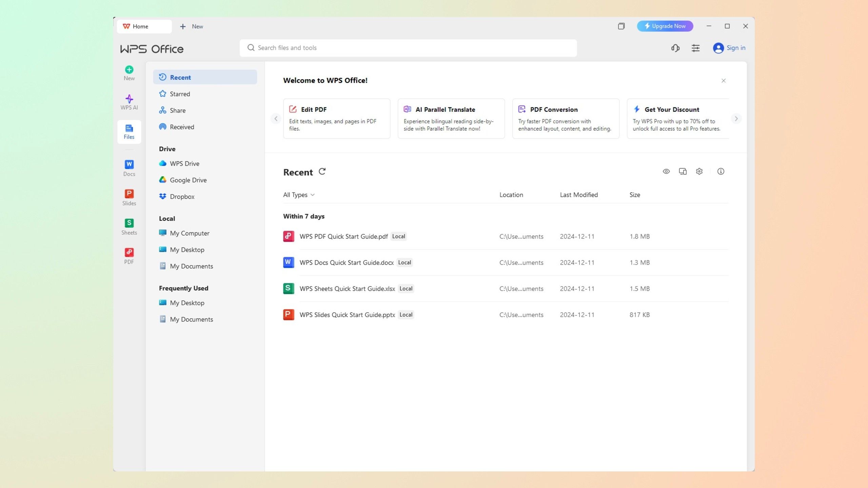Screen dimensions: 868x488
Task: Click the Last Modified column header
Action: pos(579,195)
